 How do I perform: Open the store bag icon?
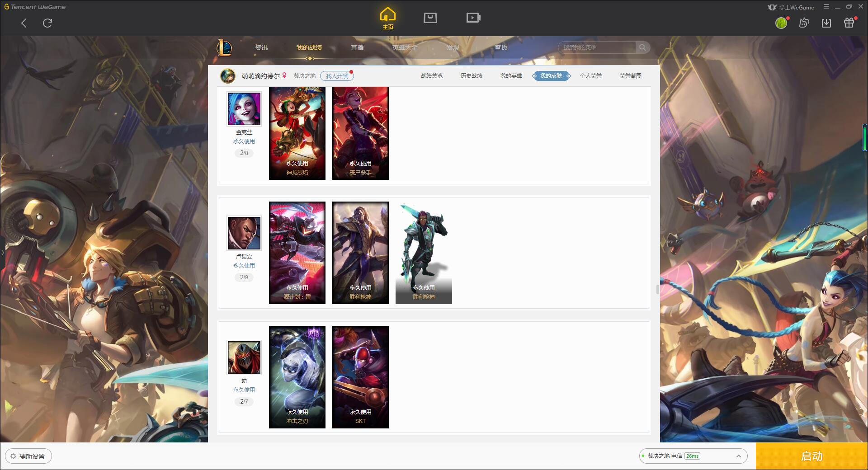click(x=430, y=18)
